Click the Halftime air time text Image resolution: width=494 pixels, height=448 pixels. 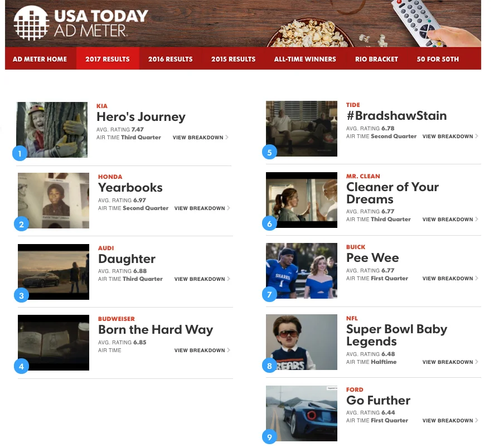[x=384, y=362]
